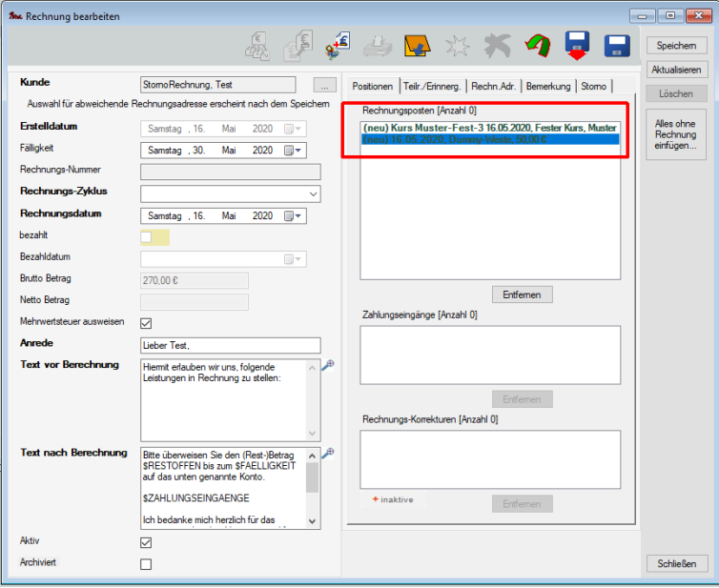719x588 pixels.
Task: Click the Speichern button
Action: pos(676,46)
